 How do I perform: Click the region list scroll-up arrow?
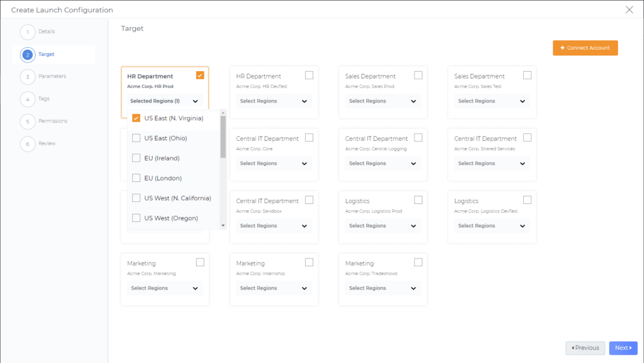223,114
